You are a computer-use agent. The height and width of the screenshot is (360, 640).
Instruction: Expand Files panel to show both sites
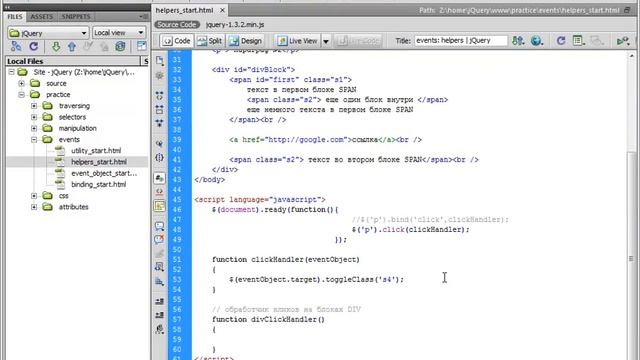[x=142, y=46]
